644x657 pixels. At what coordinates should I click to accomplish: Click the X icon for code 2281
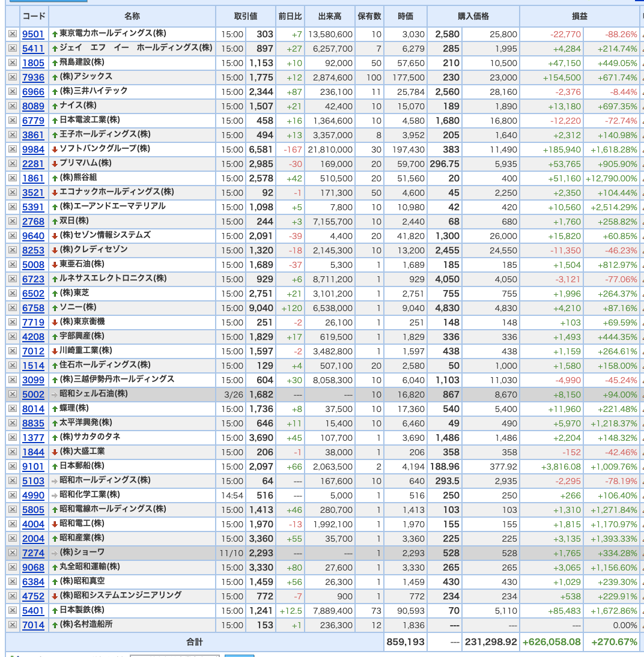coord(13,164)
